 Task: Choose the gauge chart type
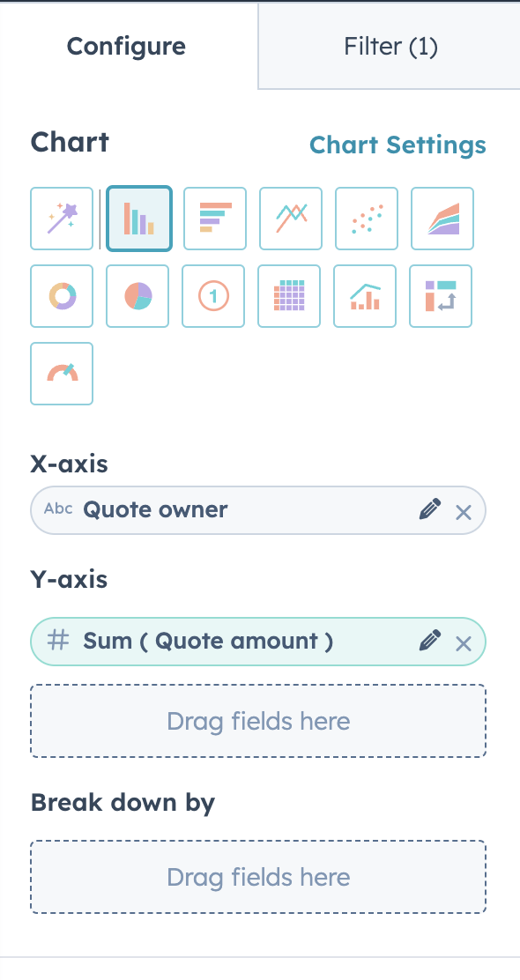click(61, 374)
